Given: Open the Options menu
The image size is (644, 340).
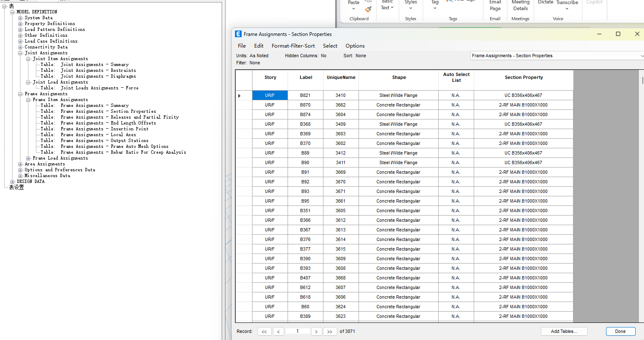Looking at the screenshot, I should point(355,46).
